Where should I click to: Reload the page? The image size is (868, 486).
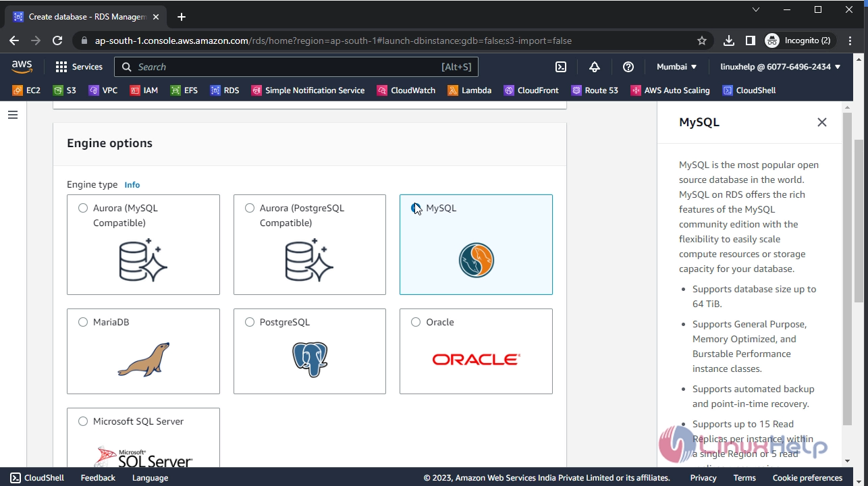[57, 40]
